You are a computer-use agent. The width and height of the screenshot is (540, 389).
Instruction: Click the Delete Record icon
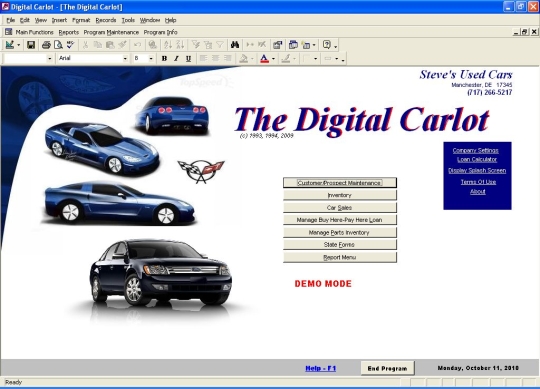click(x=262, y=45)
